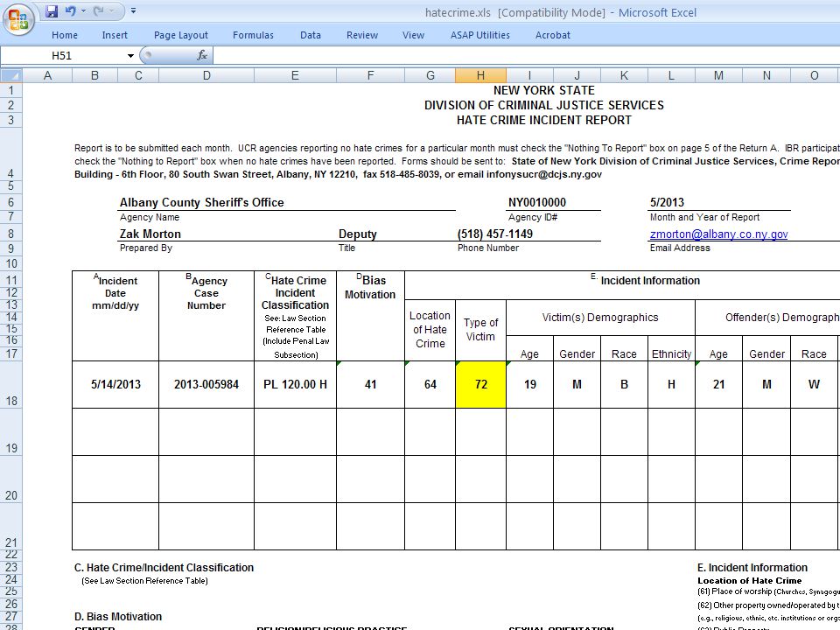Image resolution: width=840 pixels, height=630 pixels.
Task: Select the victim ethnicity cell H
Action: [671, 385]
